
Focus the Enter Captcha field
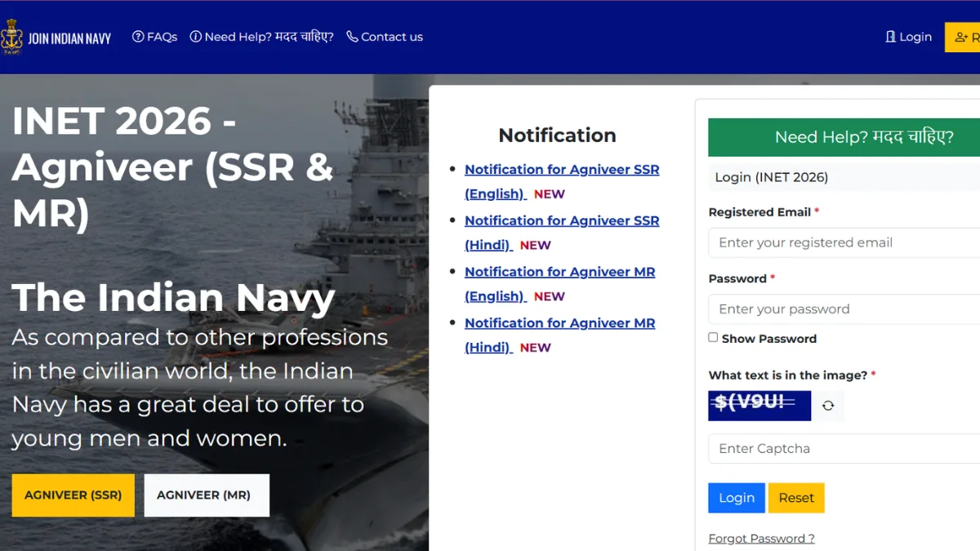coord(844,449)
